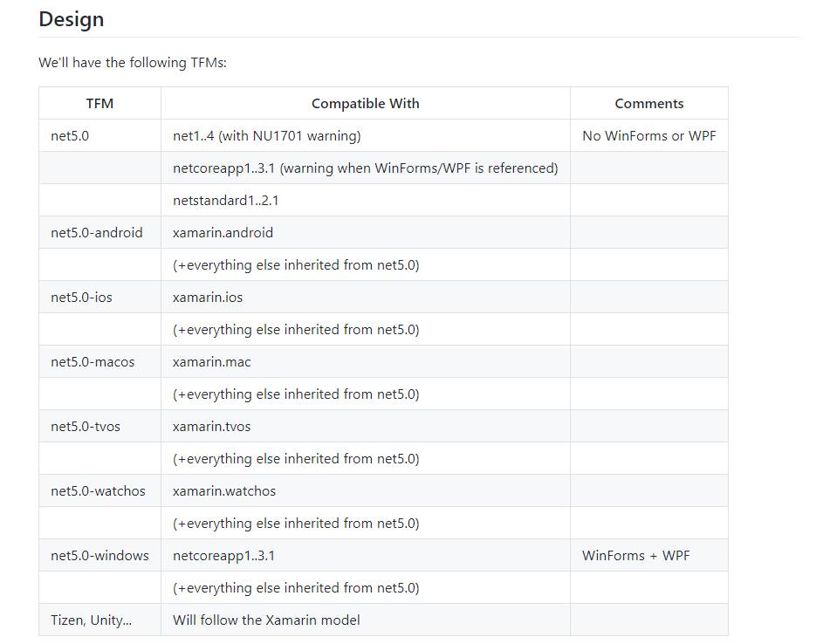Screen dimensions: 837x644
Task: Click We'll have the following TFMs text
Action: pos(133,63)
